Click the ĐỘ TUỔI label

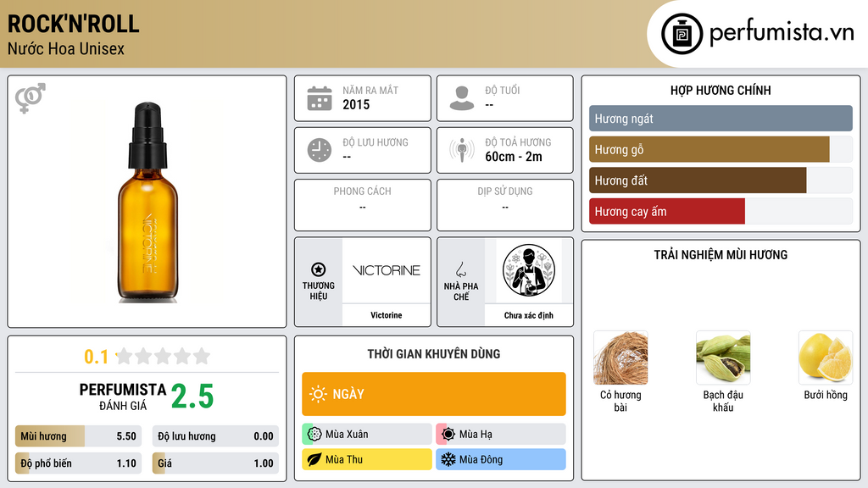503,90
